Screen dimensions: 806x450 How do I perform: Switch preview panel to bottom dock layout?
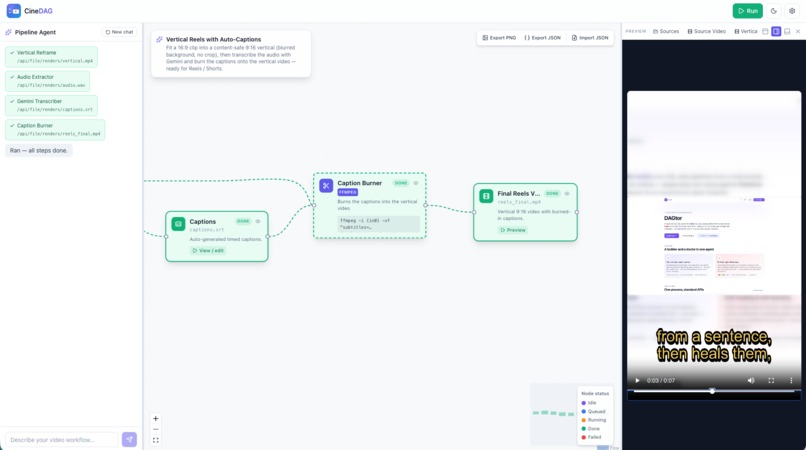[x=787, y=31]
